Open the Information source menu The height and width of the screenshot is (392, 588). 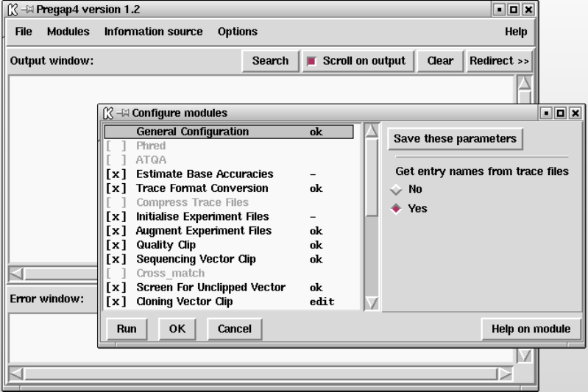(x=153, y=32)
